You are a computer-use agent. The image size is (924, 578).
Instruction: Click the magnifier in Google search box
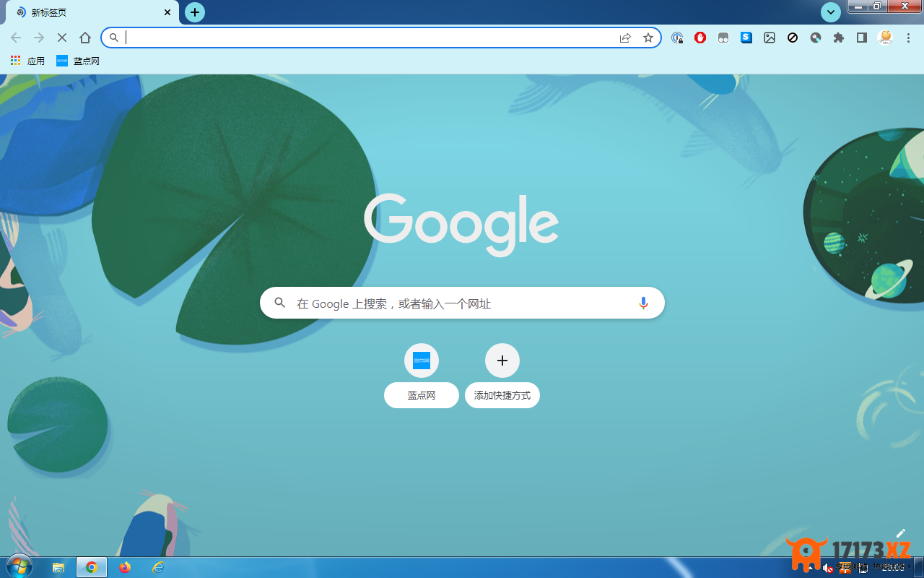[280, 303]
